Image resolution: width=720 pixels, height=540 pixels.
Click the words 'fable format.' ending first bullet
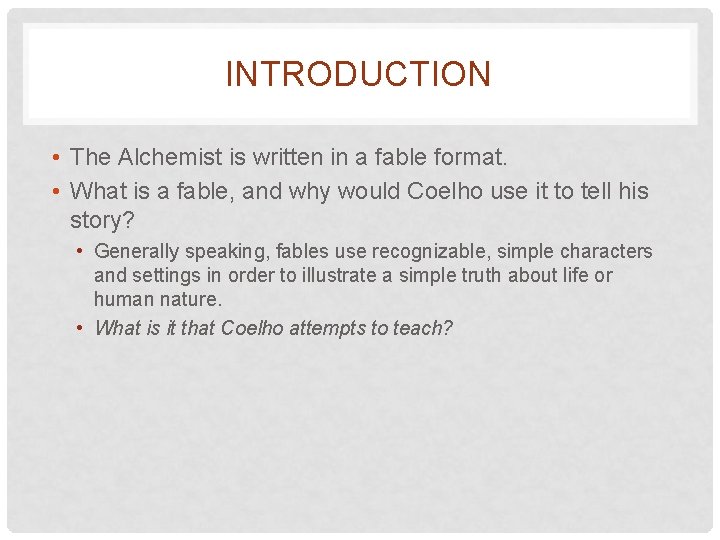click(x=441, y=157)
